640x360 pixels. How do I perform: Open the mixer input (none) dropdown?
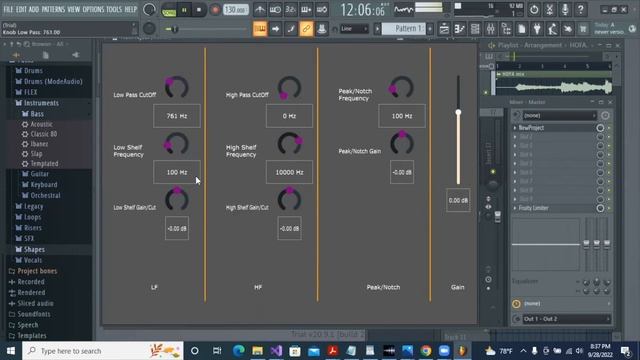tap(559, 116)
